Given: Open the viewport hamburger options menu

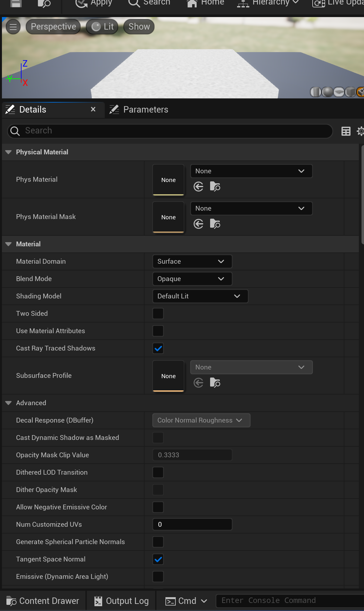Looking at the screenshot, I should click(13, 27).
